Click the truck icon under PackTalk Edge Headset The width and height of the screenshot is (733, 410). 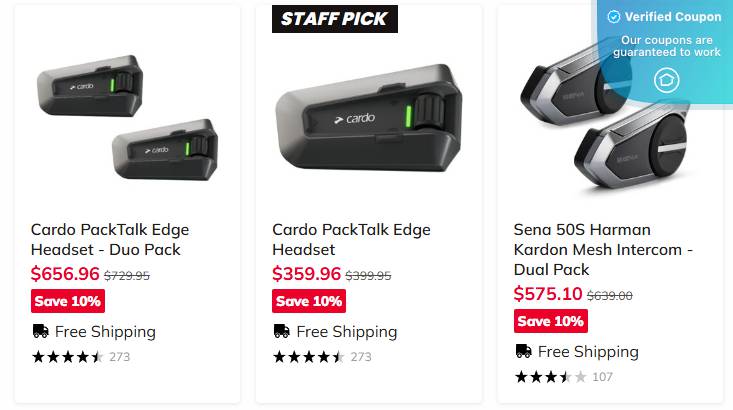[x=282, y=331]
